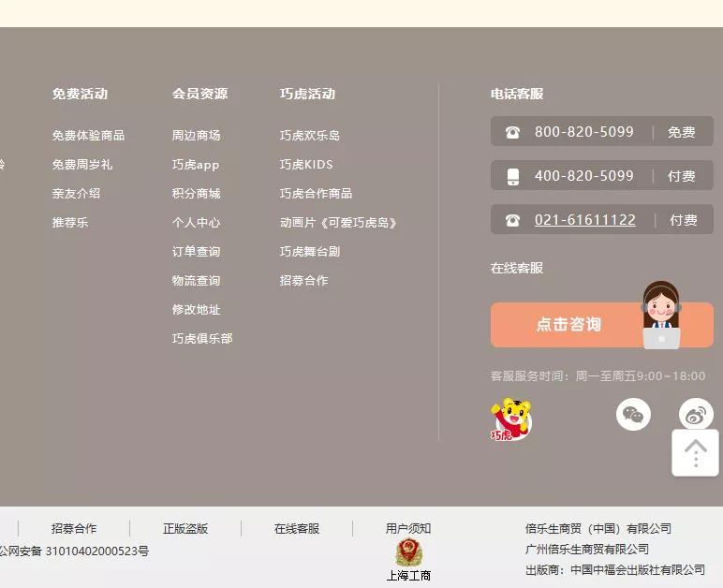Click 免费 label beside 800 number

pos(681,132)
